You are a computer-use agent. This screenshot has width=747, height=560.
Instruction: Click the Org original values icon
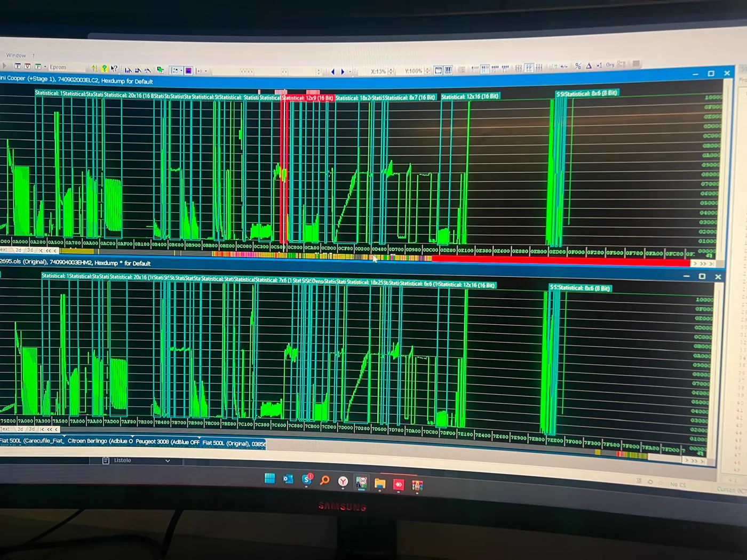610,65
